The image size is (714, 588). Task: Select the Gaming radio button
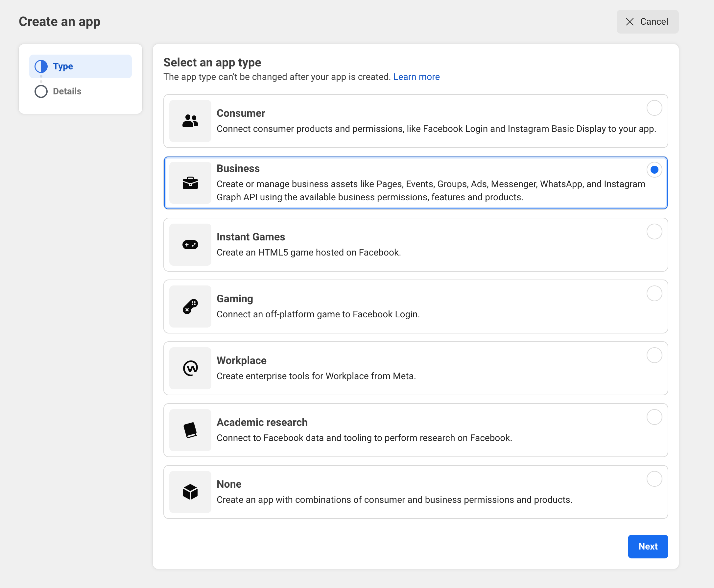coord(654,293)
